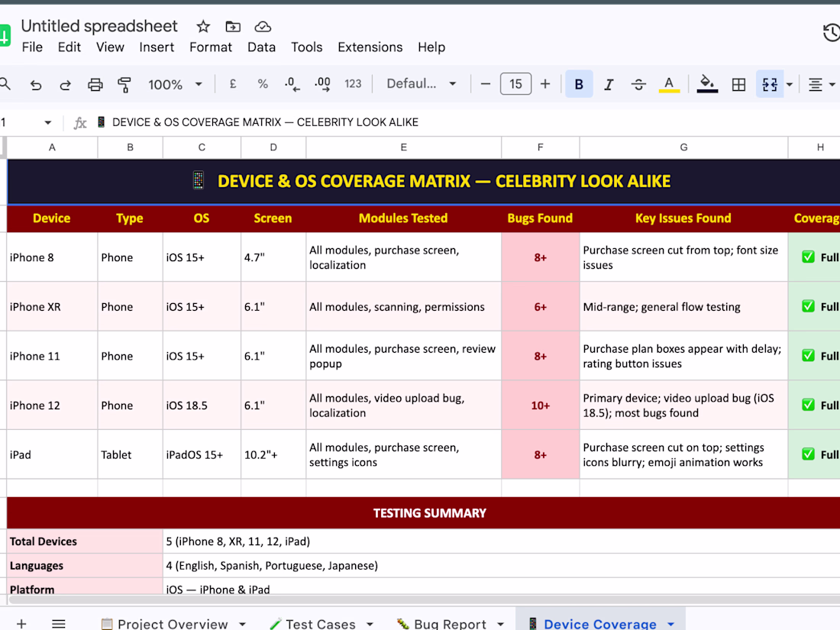Expand horizontal align dropdown arrow
Viewport: 840px width, 630px height.
(832, 85)
